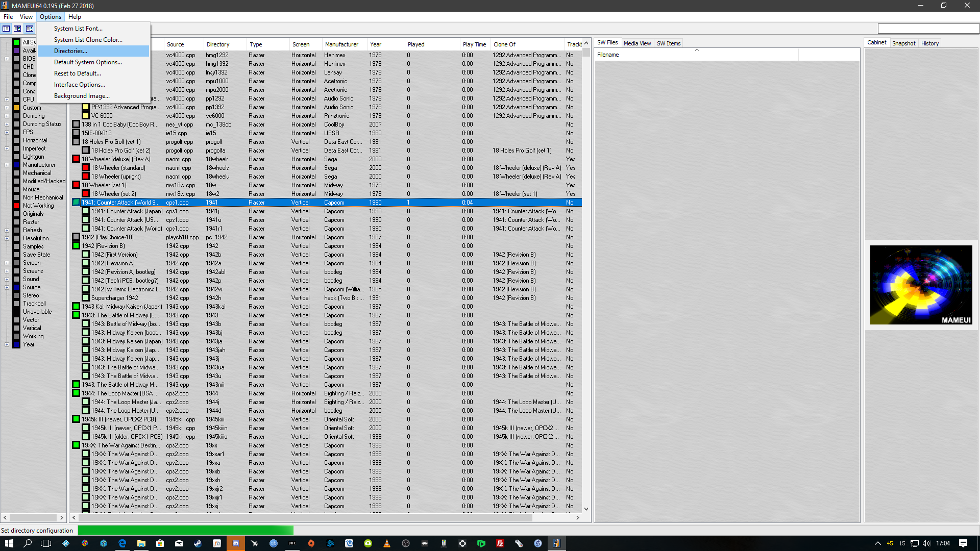Screen dimensions: 980x551
Task: Click the search input field at top right
Action: 928,29
